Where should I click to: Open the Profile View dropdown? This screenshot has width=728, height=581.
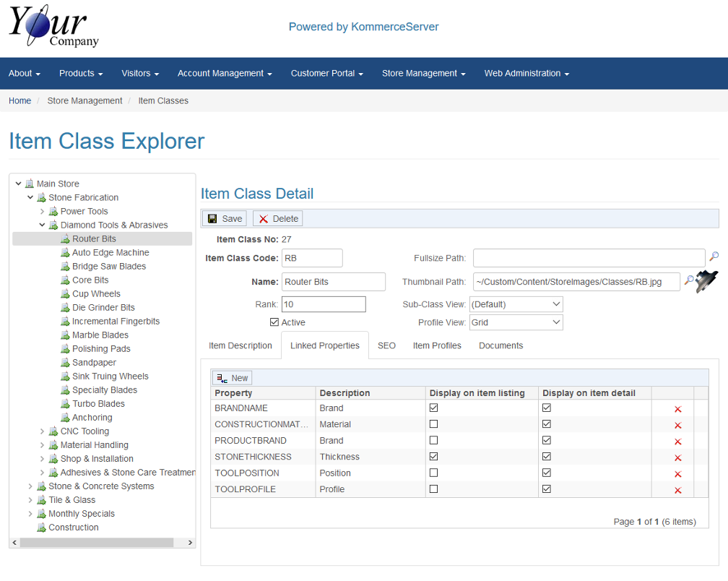(516, 322)
